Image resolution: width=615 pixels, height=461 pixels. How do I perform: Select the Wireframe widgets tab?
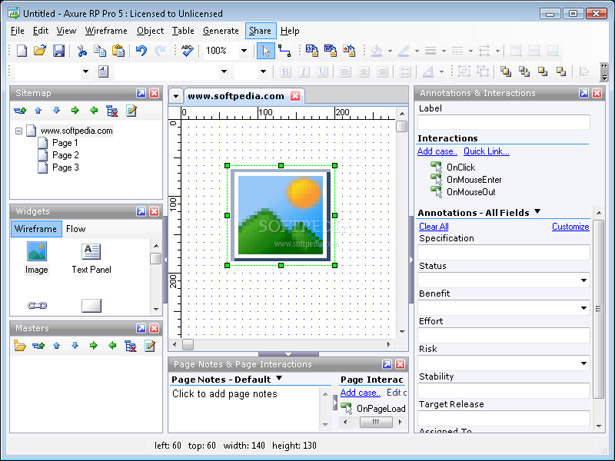pyautogui.click(x=36, y=229)
